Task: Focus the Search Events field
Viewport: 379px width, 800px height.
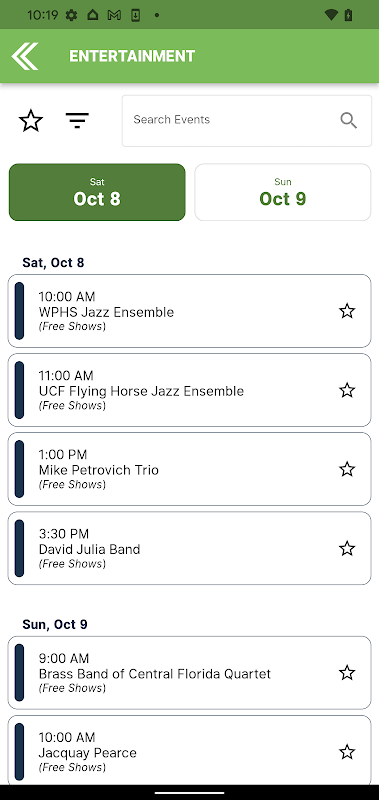Action: (246, 121)
